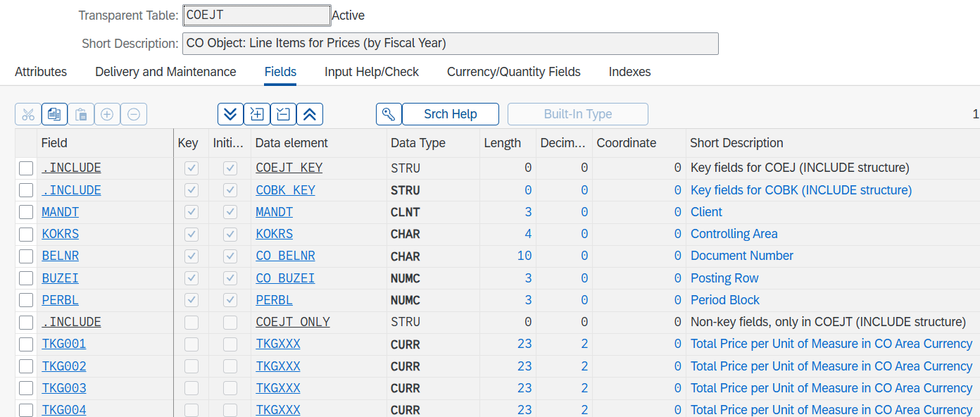Click the Paste clipboard icon
980x417 pixels.
click(x=81, y=114)
